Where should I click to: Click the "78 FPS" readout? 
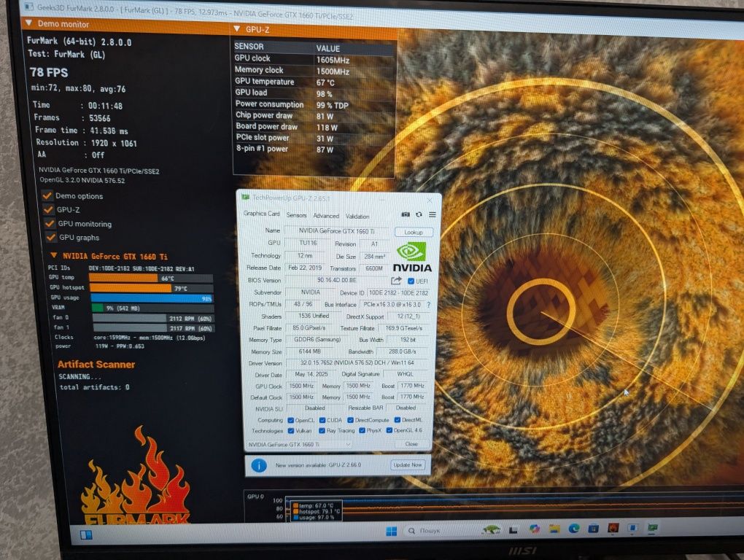click(x=49, y=72)
